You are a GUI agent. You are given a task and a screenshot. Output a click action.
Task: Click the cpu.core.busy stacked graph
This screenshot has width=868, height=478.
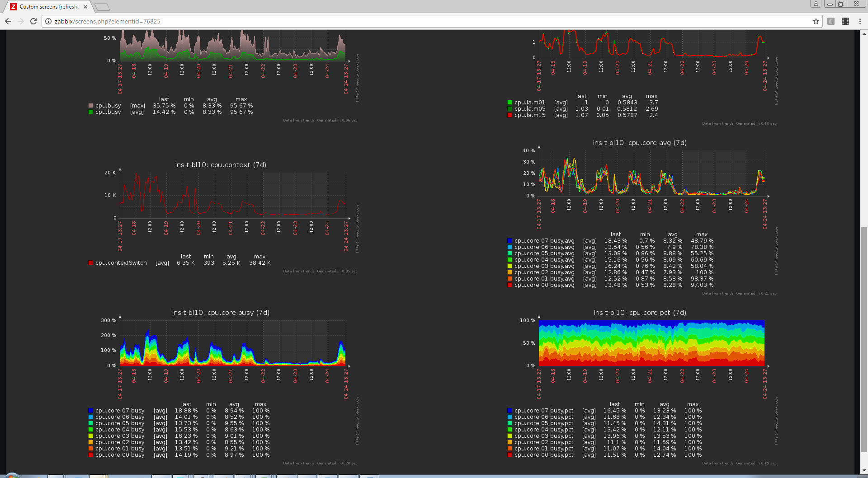(233, 343)
